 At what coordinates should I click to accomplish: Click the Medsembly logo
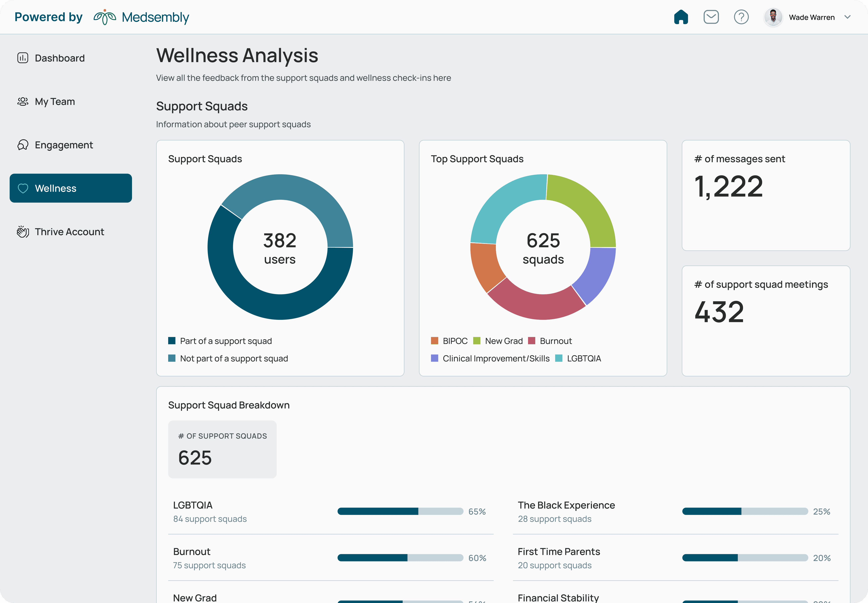[x=141, y=17]
